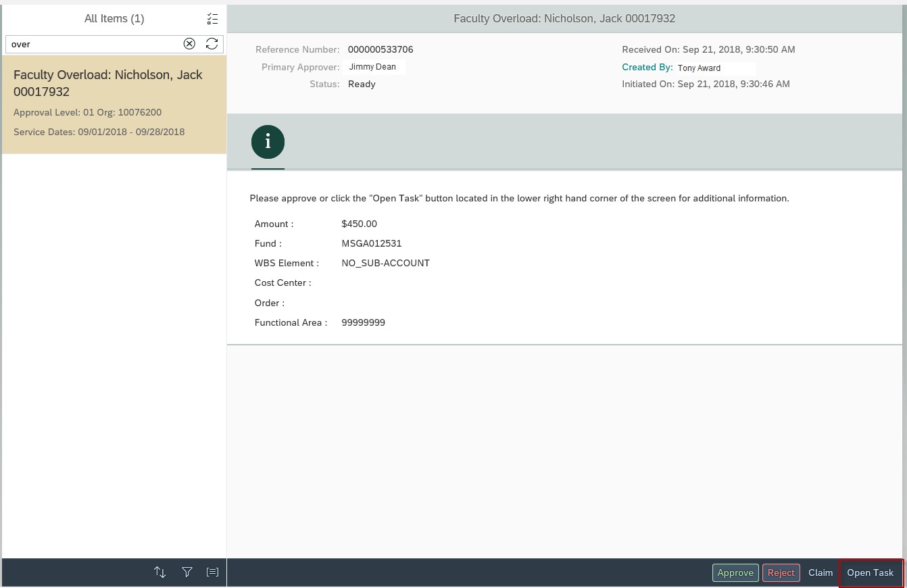Open sort options for the list

[x=160, y=572]
